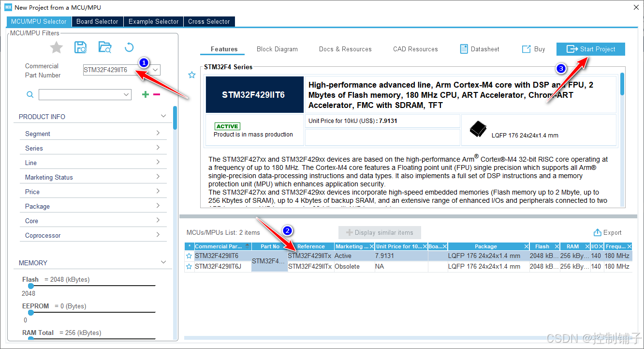This screenshot has width=644, height=349.
Task: Expand the Coprocessor filter
Action: (x=158, y=235)
